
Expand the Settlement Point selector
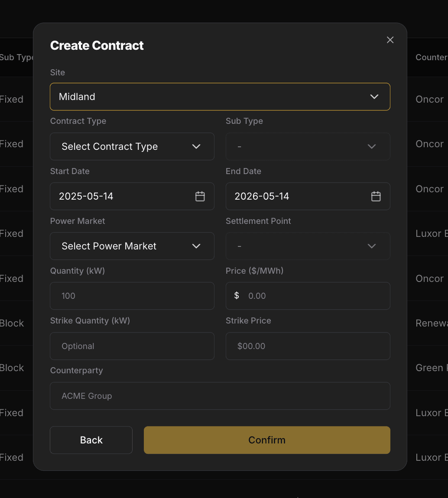pyautogui.click(x=308, y=246)
